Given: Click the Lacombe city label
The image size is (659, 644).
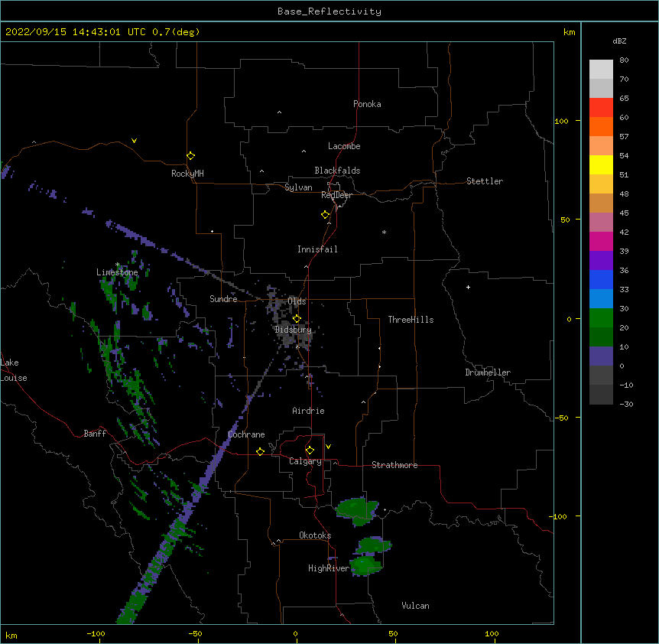Looking at the screenshot, I should (x=344, y=146).
